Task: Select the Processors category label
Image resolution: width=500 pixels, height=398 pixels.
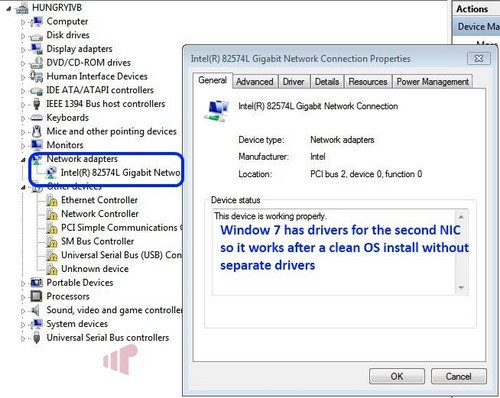Action: tap(68, 296)
